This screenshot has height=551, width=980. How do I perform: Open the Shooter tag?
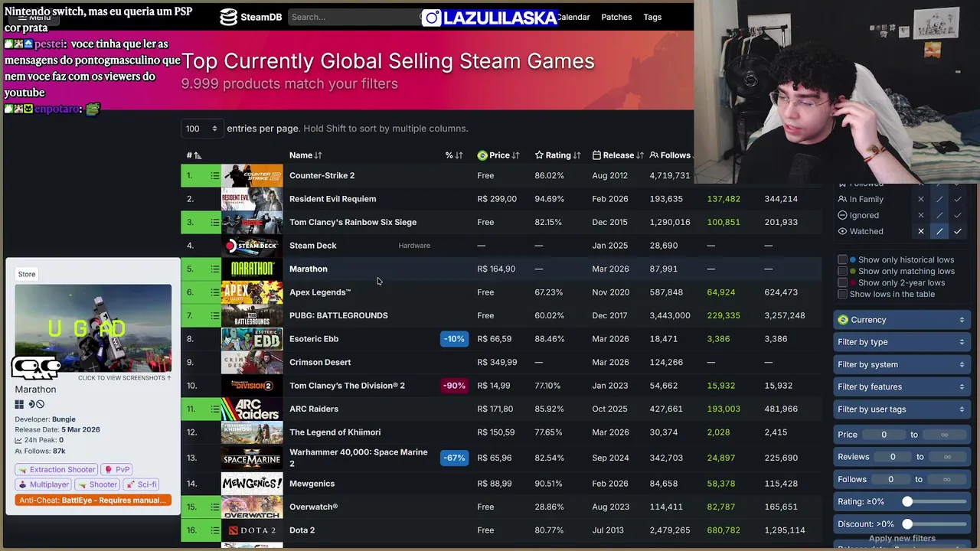tap(97, 484)
